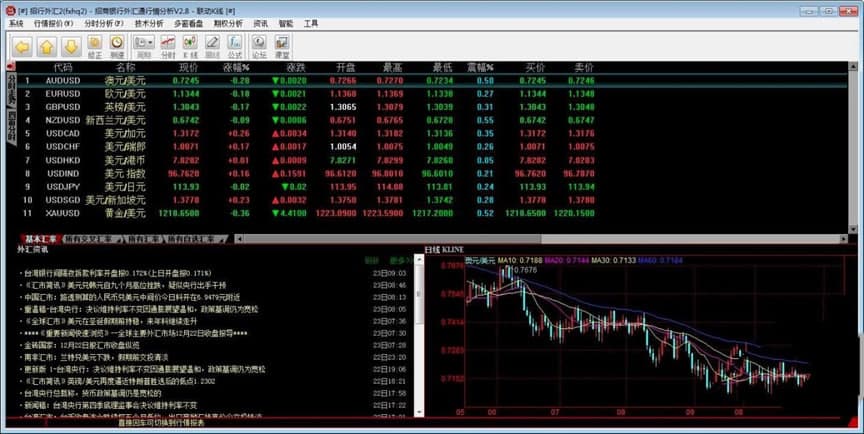864x434 pixels.
Task: Sort by the 现价 column header
Action: 189,67
